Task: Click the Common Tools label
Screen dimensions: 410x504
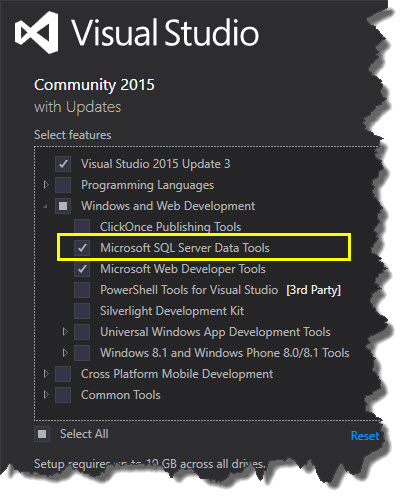Action: [121, 395]
